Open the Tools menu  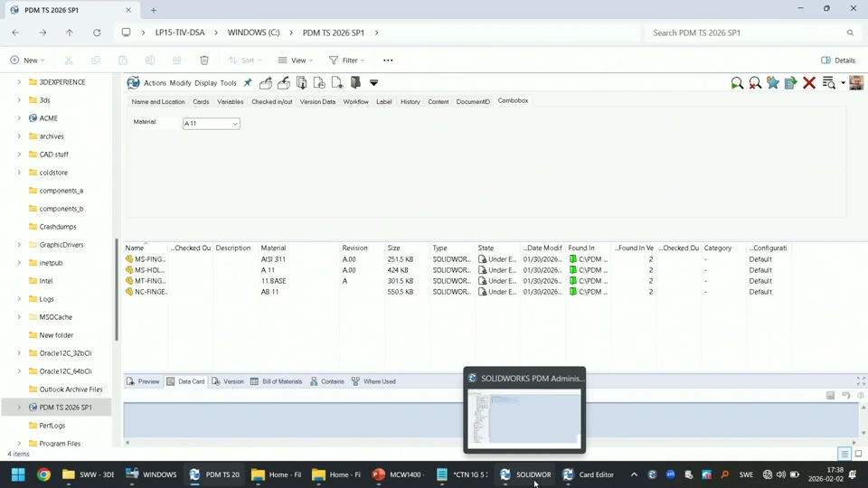(x=228, y=83)
